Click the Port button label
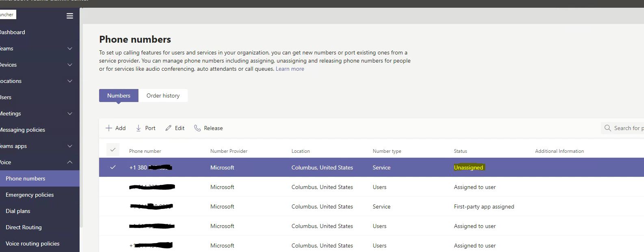This screenshot has height=252, width=644. (x=150, y=128)
